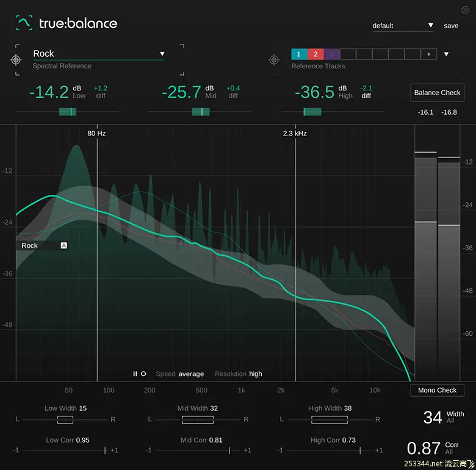Toggle the Balance Check button
Viewport: 476px width, 470px height.
[x=437, y=93]
